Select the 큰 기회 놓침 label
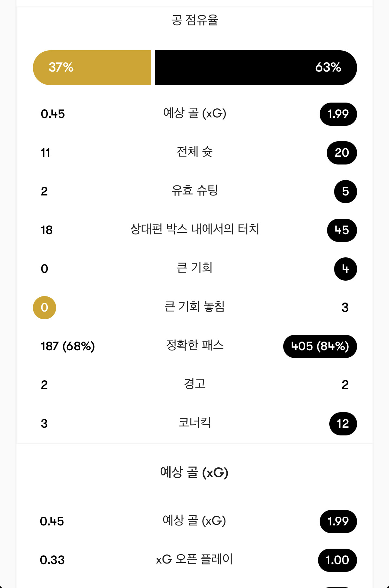Image resolution: width=389 pixels, height=588 pixels. (194, 306)
